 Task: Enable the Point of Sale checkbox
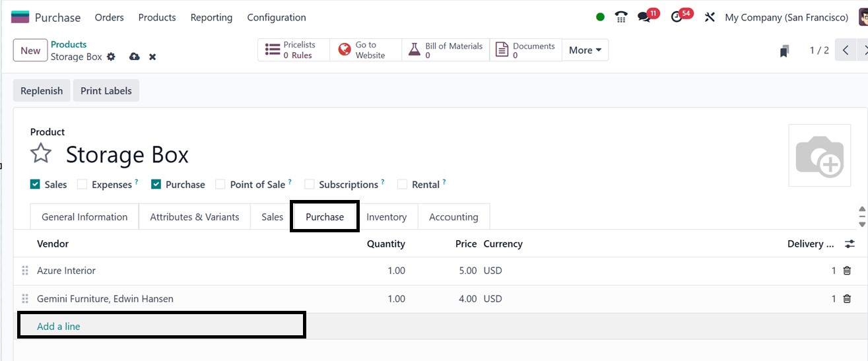tap(220, 185)
